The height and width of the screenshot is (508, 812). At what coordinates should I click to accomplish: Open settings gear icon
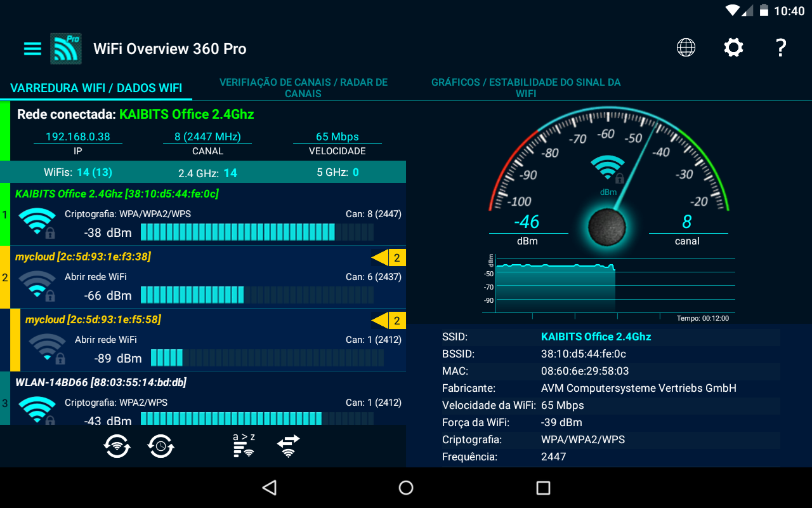pyautogui.click(x=733, y=48)
